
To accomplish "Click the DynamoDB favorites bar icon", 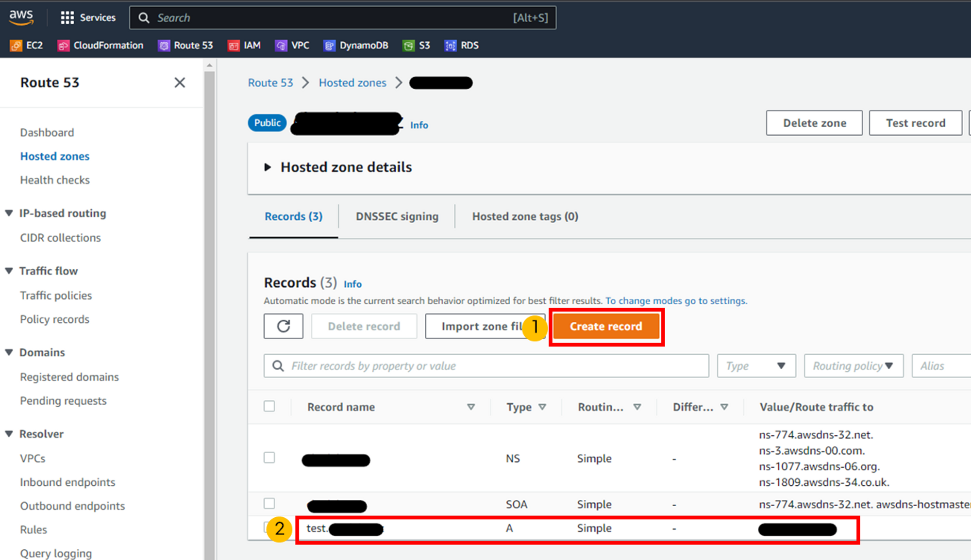I will [x=329, y=46].
